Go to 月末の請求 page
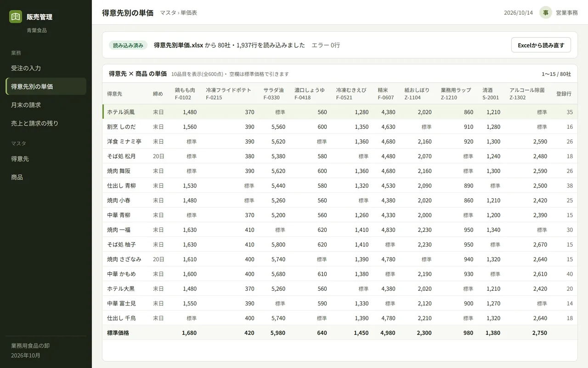The width and height of the screenshot is (588, 368). [x=46, y=105]
